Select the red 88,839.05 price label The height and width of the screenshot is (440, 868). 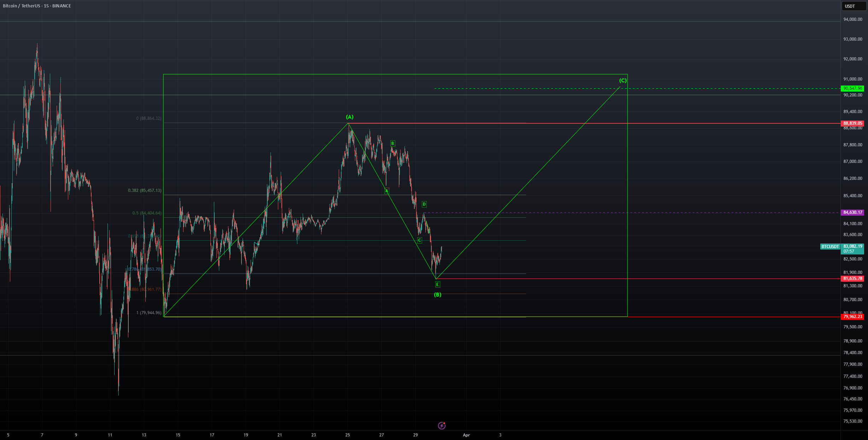[x=853, y=123]
